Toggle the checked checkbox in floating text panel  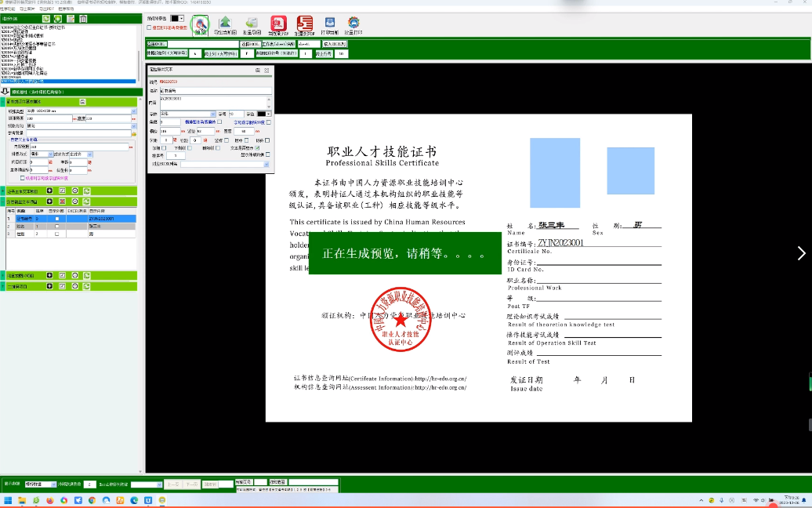pos(257,147)
